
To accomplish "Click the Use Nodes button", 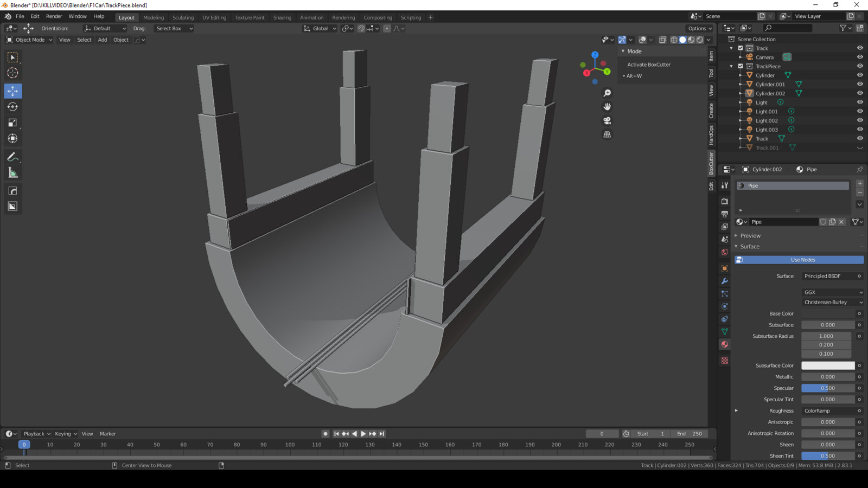I will coord(799,260).
